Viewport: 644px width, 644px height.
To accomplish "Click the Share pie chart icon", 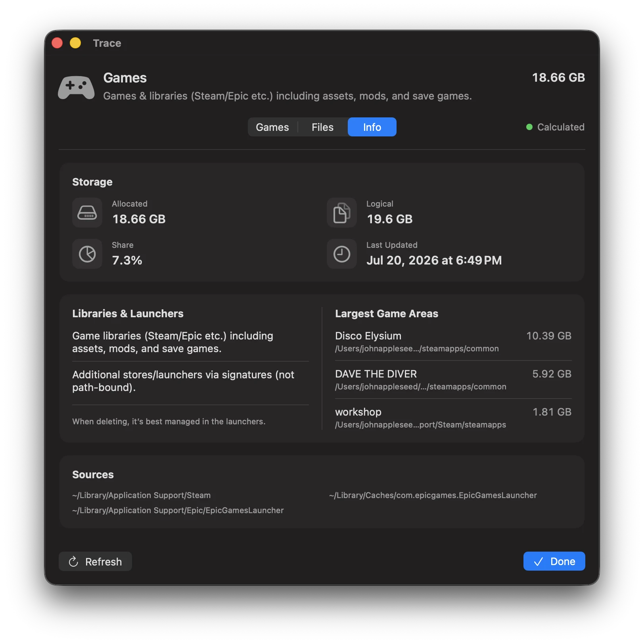I will (x=87, y=254).
